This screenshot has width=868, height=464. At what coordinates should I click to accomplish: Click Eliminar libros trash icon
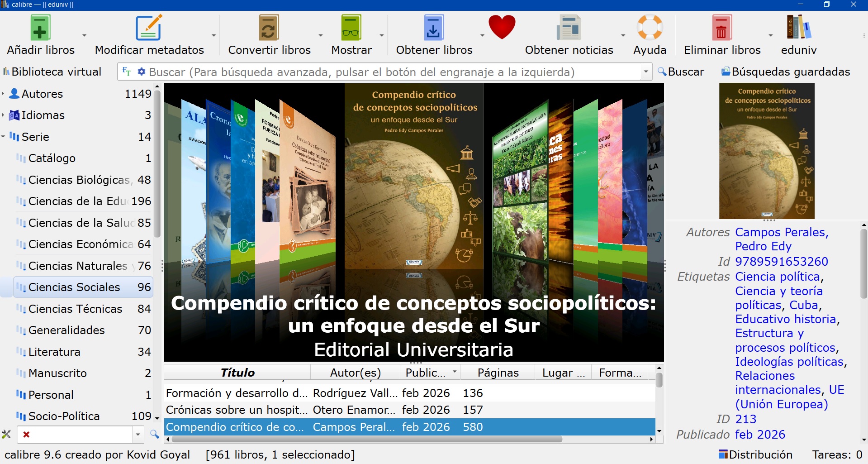pos(721,28)
